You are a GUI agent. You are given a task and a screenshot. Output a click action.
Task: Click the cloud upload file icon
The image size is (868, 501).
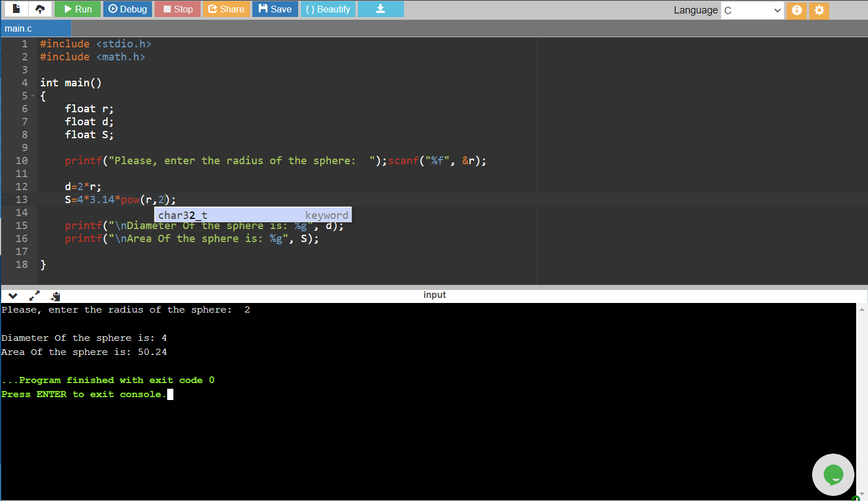[x=40, y=9]
